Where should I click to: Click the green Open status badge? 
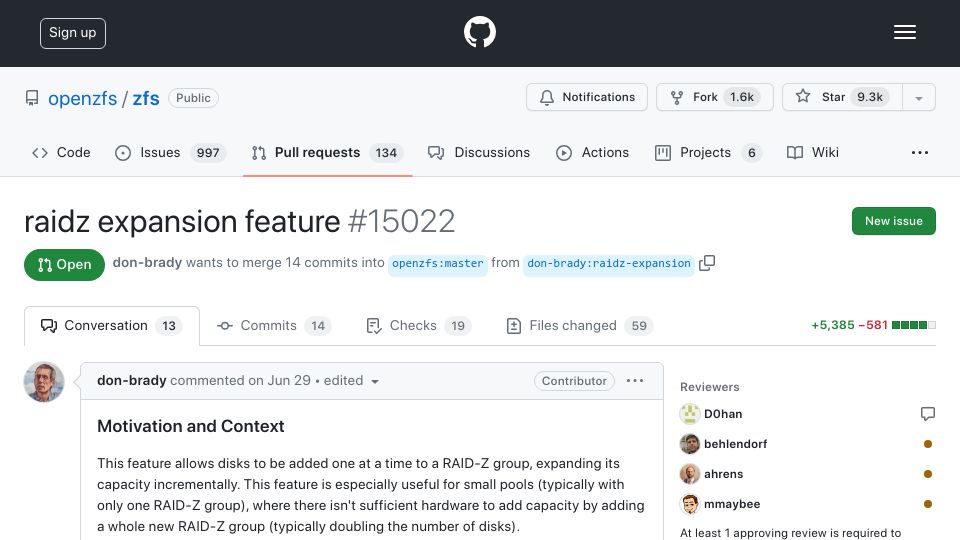click(64, 264)
